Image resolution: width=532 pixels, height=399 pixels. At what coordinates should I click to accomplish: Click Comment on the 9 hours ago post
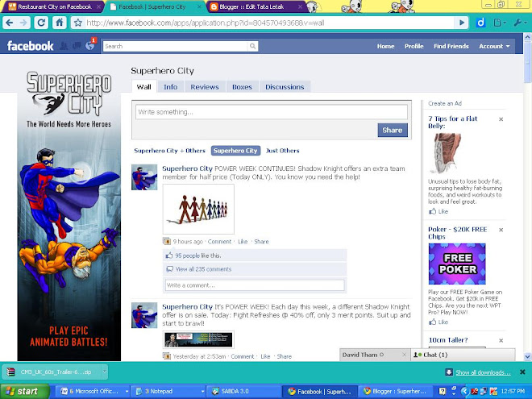click(219, 242)
